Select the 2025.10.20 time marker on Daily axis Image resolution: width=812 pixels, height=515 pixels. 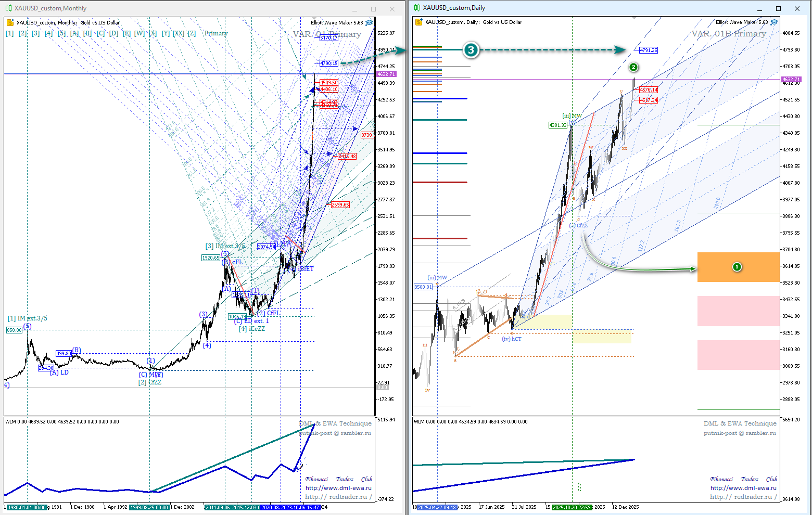pyautogui.click(x=572, y=507)
